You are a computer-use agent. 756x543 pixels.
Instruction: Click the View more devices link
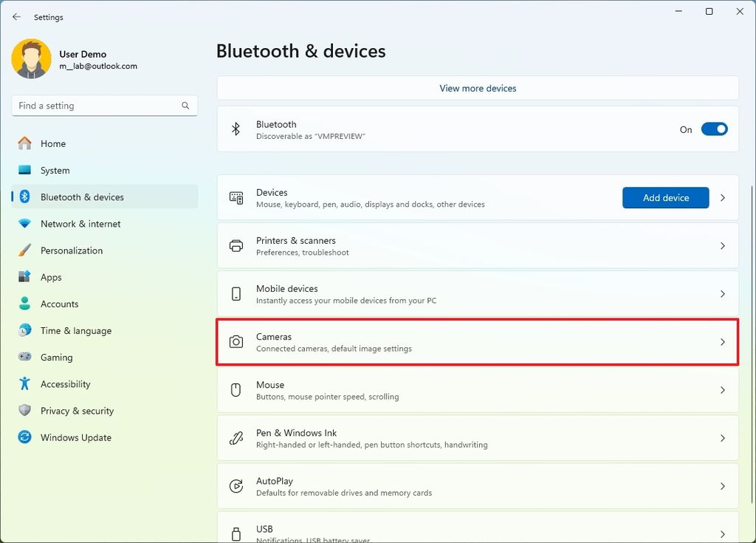tap(477, 88)
